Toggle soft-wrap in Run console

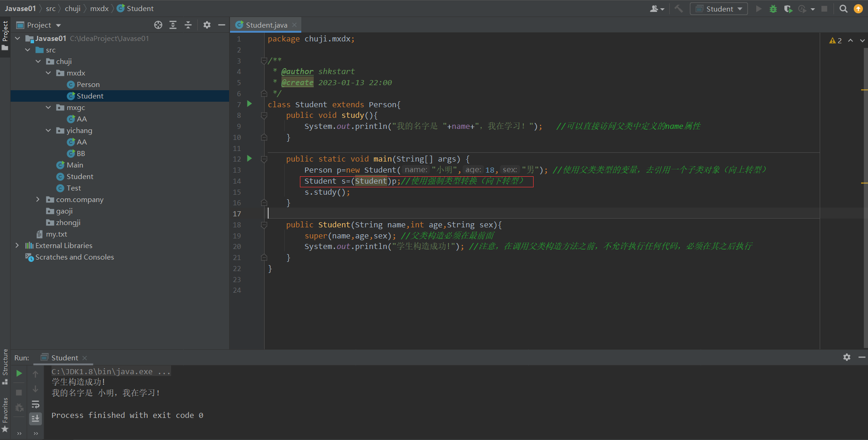[35, 405]
